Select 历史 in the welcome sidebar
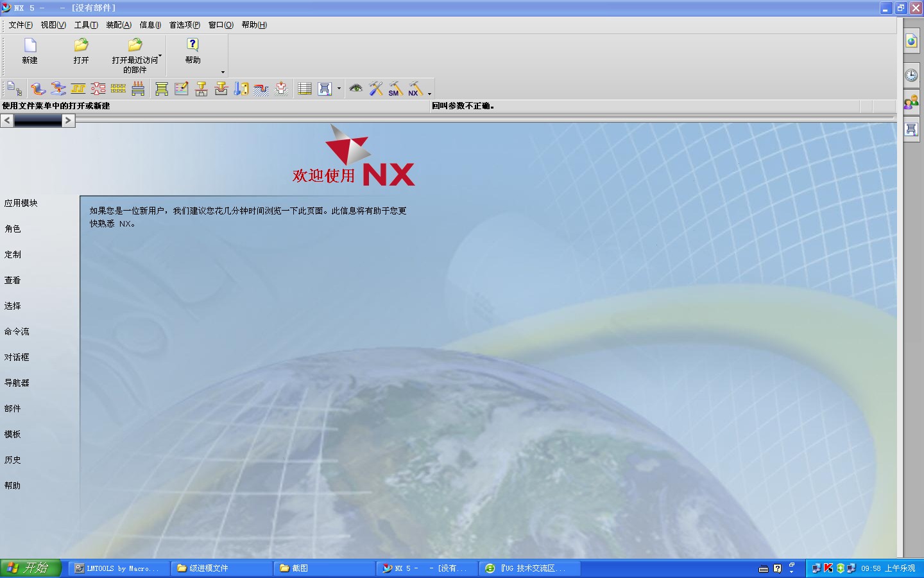 (x=13, y=460)
